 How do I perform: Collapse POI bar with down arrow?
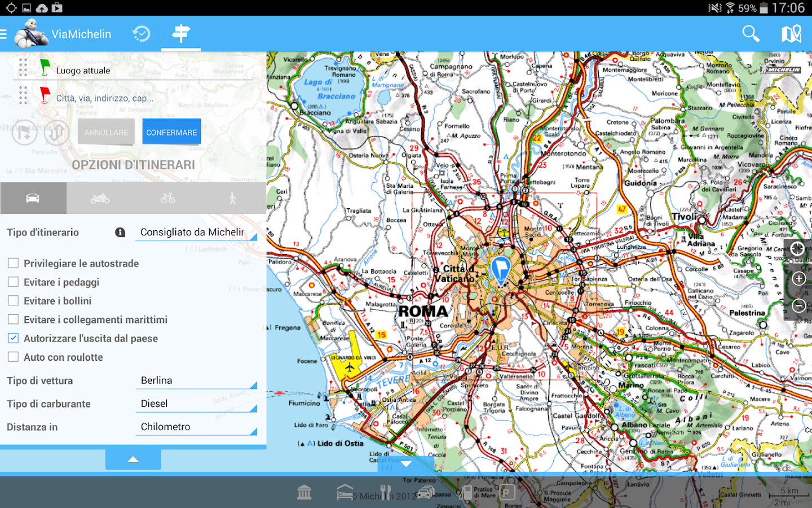[x=406, y=464]
